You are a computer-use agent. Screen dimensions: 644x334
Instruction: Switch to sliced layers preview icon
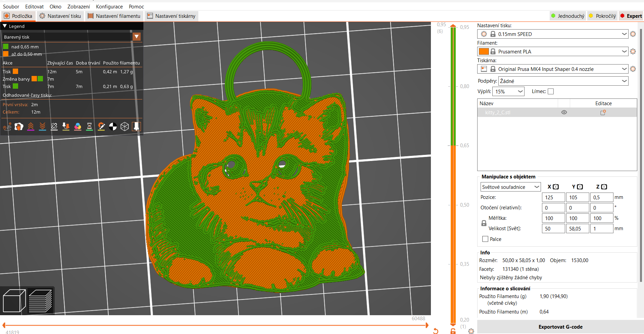[x=40, y=301]
